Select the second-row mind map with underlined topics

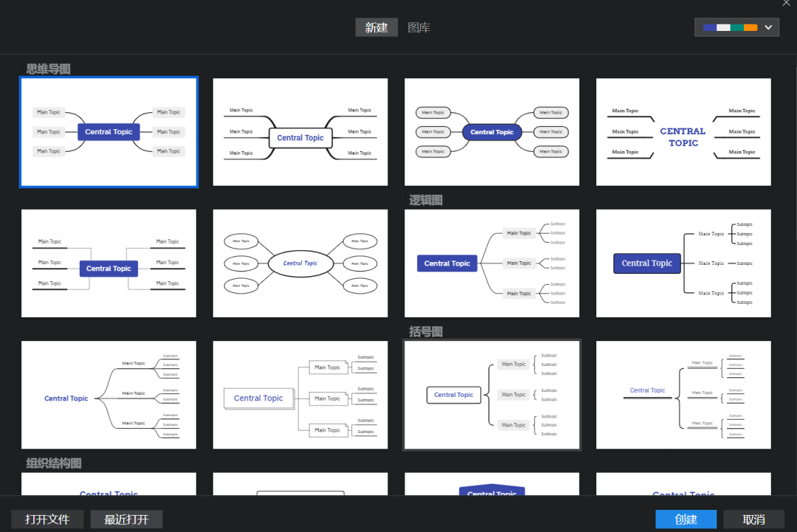point(108,263)
